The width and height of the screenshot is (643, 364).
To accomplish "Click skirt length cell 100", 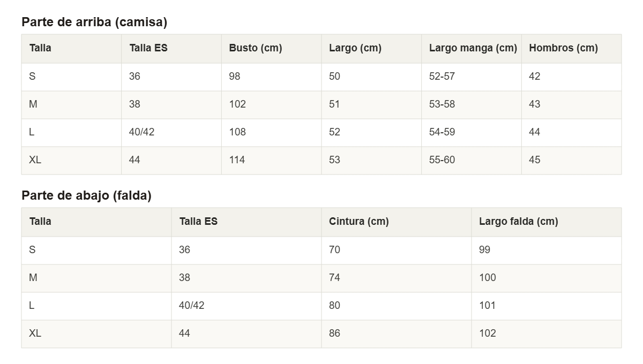I will click(x=547, y=278).
